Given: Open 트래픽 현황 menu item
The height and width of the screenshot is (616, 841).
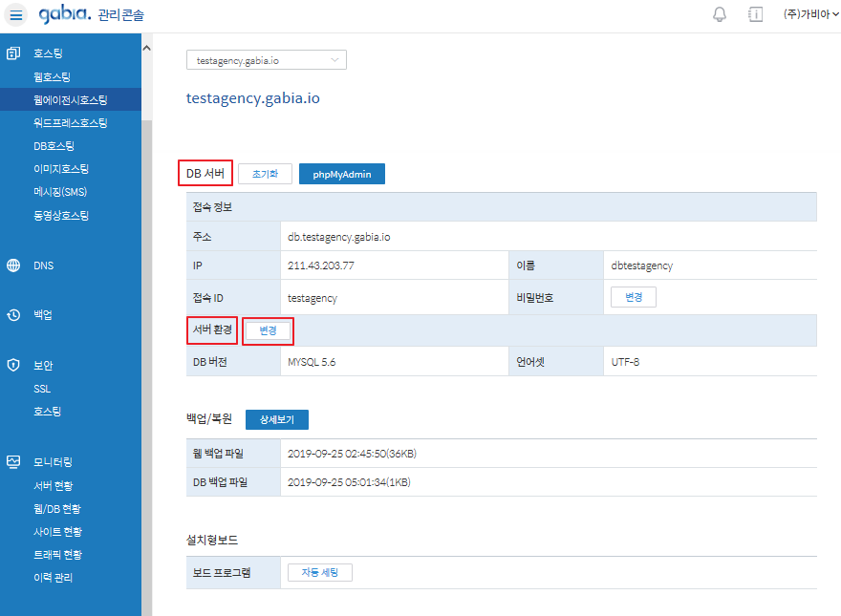Looking at the screenshot, I should (57, 555).
